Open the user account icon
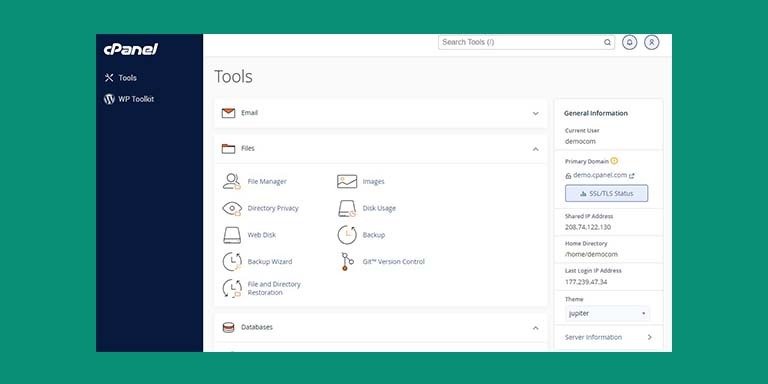 pos(651,42)
